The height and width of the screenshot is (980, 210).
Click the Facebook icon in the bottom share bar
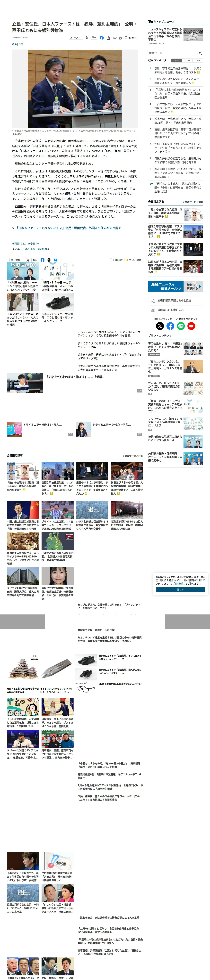(42, 260)
